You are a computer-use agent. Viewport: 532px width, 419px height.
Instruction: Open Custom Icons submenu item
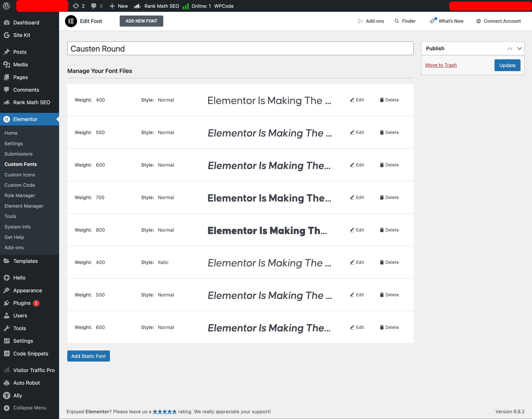(20, 175)
